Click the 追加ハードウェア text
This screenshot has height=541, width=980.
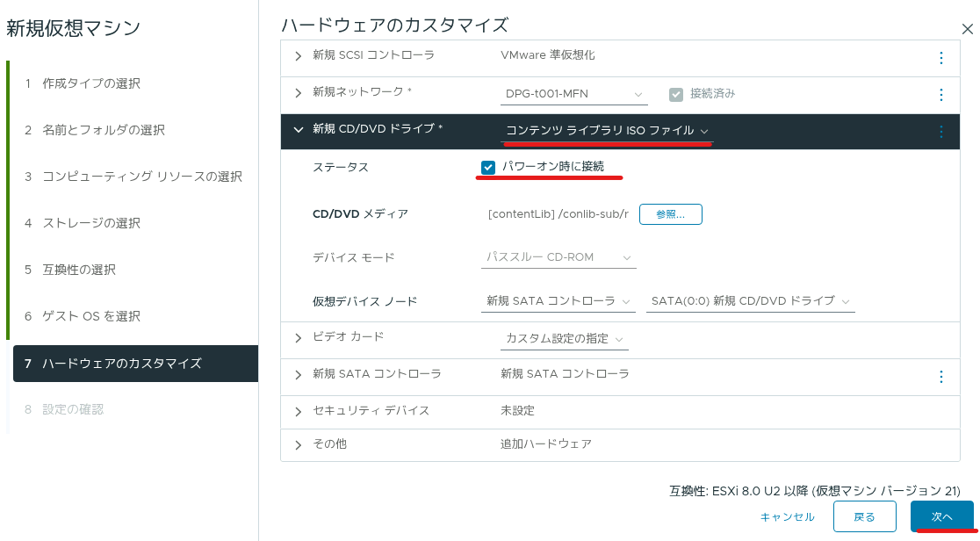point(545,444)
